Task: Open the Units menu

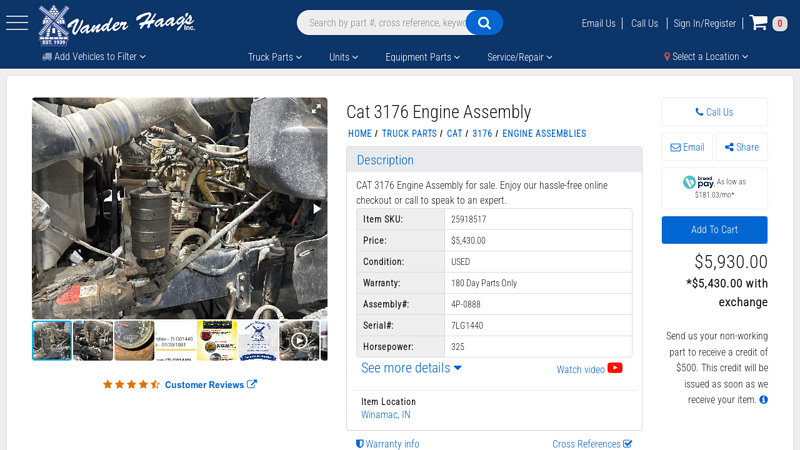Action: 343,57
